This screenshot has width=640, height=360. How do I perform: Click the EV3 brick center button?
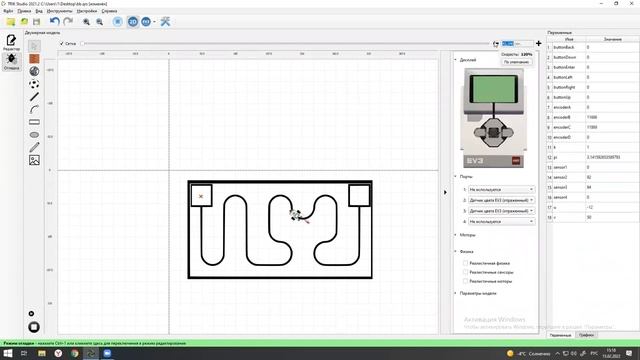(x=493, y=132)
